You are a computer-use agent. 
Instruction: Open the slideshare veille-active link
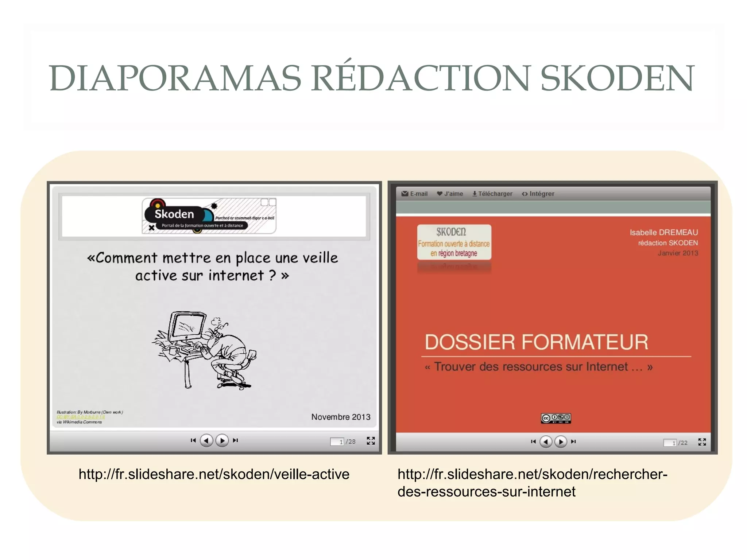pos(214,474)
